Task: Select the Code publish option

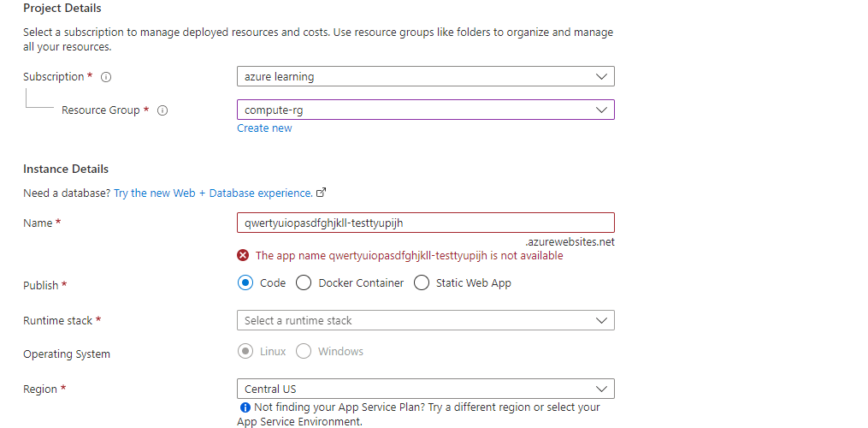Action: coord(246,282)
